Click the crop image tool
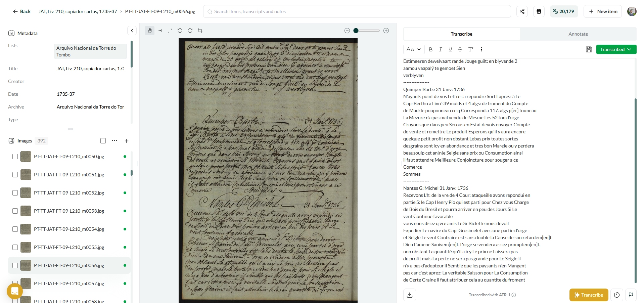 pos(200,31)
